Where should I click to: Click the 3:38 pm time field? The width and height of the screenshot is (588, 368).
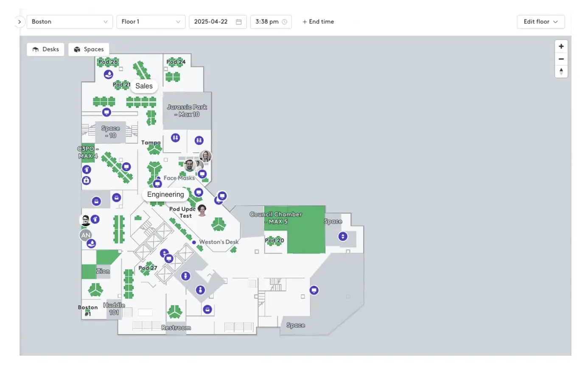click(x=271, y=22)
